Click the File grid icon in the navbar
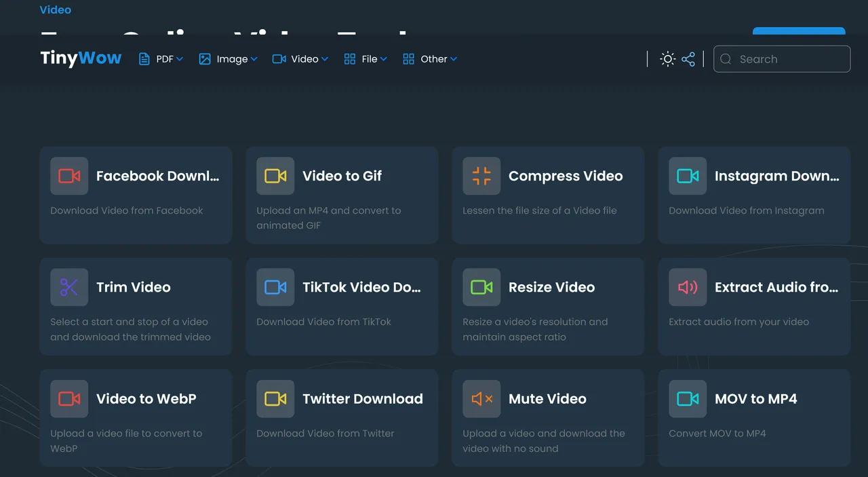 [x=350, y=59]
